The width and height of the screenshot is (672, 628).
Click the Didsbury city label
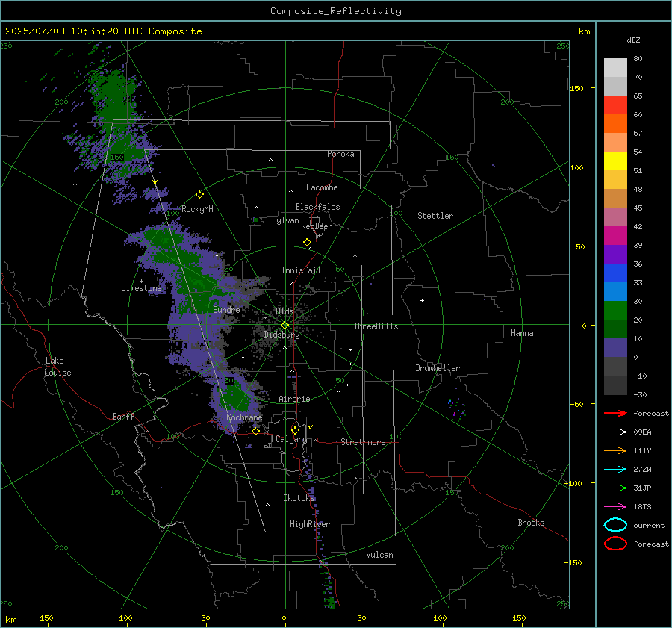281,335
